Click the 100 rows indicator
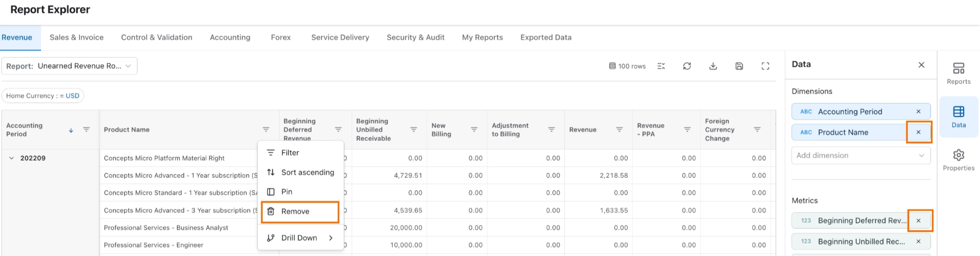This screenshot has height=256, width=980. pyautogui.click(x=627, y=66)
